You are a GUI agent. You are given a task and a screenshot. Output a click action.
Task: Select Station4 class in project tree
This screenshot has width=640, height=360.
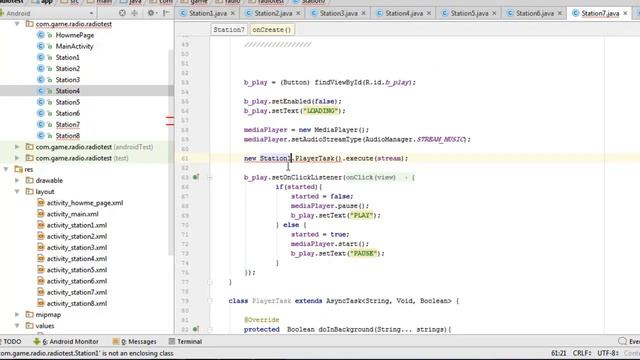[x=67, y=91]
